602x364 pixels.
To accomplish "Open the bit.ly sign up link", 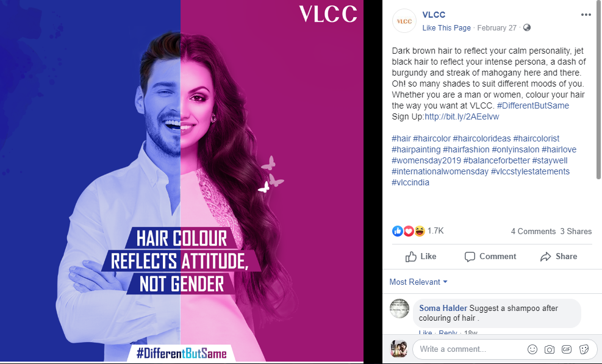I will [462, 116].
